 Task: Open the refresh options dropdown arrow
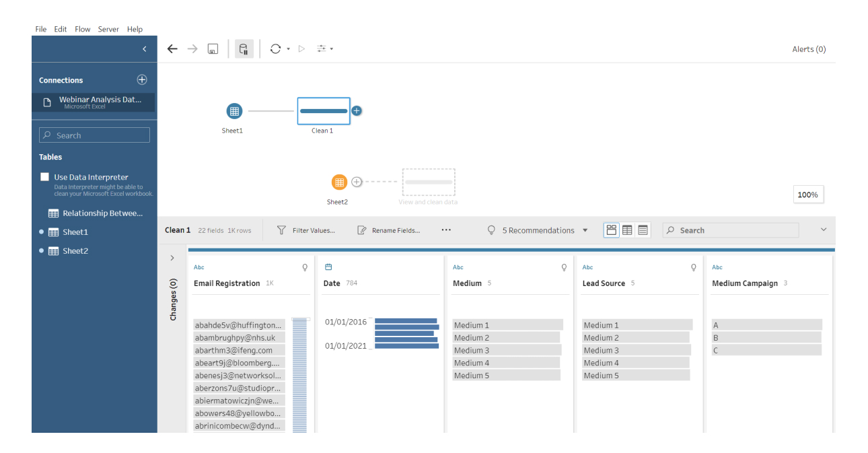coord(288,49)
